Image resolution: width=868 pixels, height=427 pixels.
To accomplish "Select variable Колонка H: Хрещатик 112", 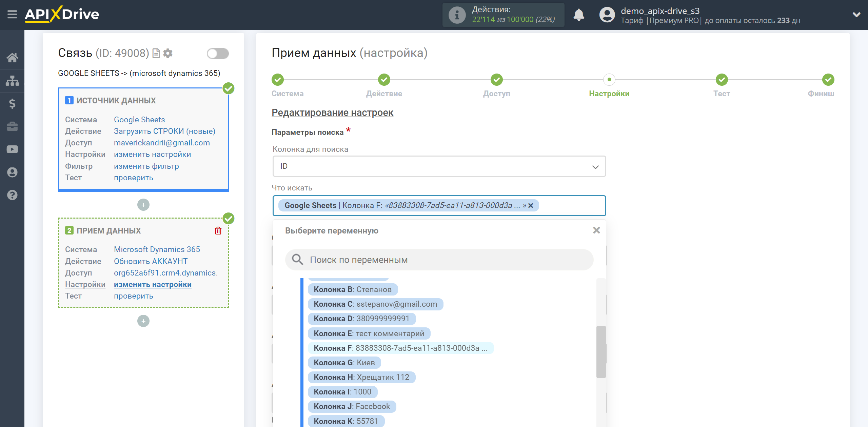I will point(361,377).
